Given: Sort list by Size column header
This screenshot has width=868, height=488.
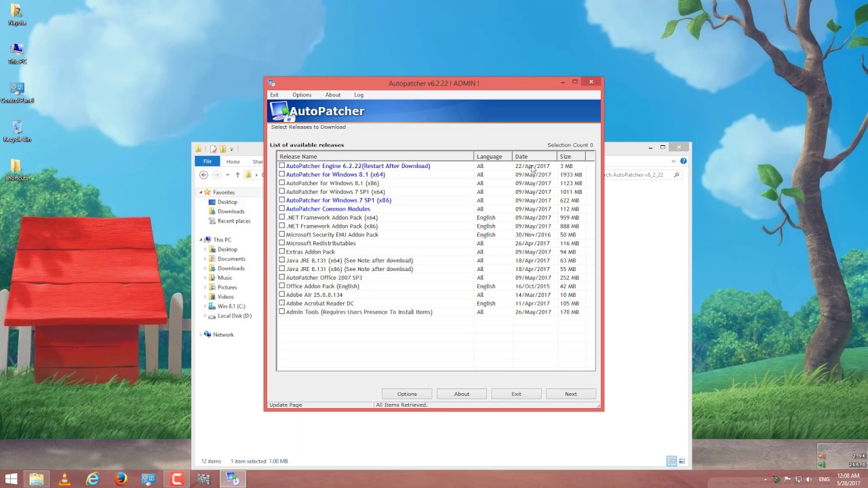Looking at the screenshot, I should coord(571,157).
